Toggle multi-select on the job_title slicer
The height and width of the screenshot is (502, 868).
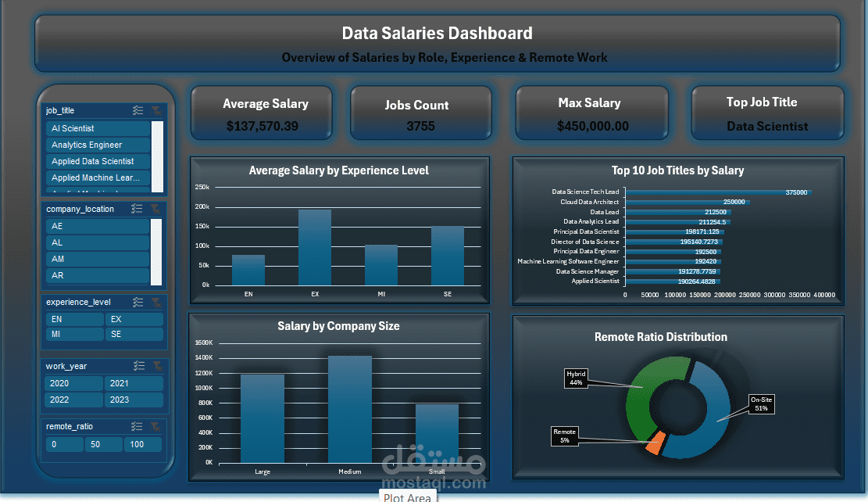coord(138,111)
